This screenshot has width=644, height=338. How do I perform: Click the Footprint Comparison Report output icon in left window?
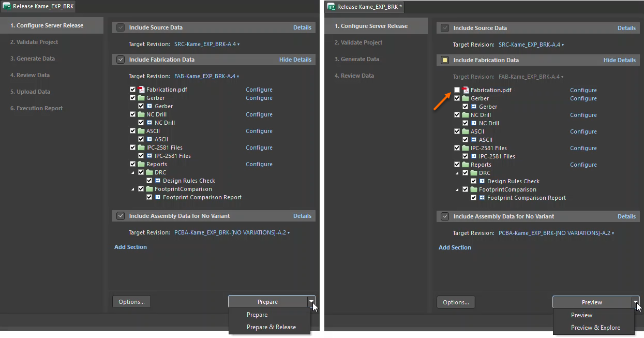(158, 197)
